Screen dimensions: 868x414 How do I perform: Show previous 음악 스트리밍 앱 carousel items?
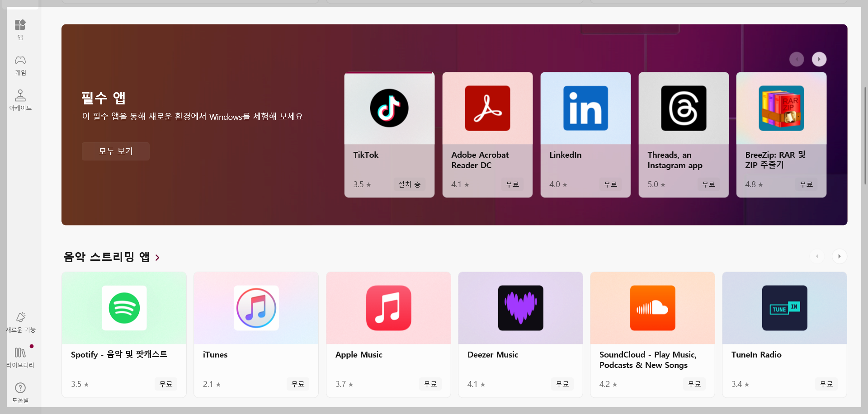[817, 256]
